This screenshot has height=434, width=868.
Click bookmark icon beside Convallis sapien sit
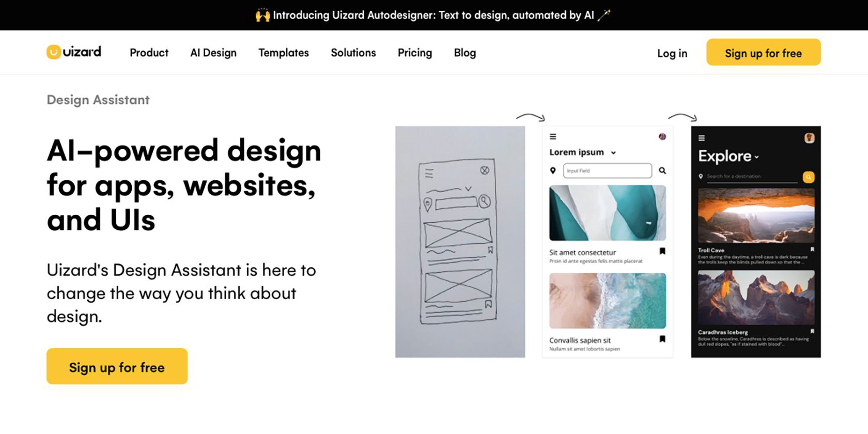click(x=662, y=339)
